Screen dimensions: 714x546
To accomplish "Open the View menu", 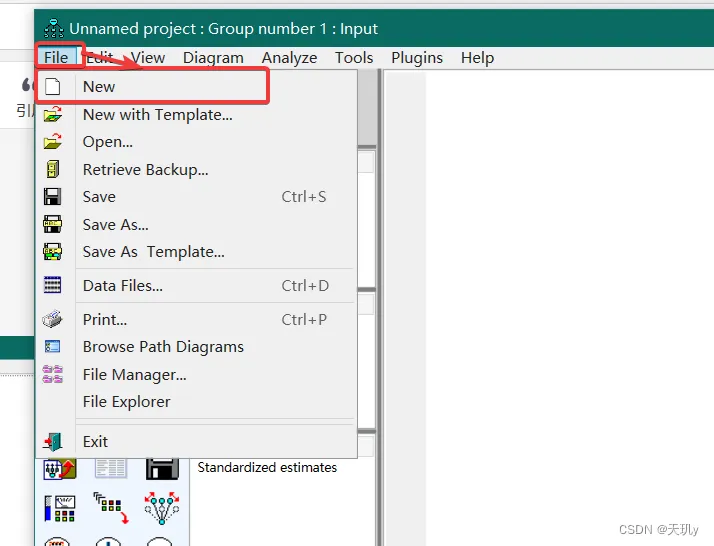I will [148, 58].
